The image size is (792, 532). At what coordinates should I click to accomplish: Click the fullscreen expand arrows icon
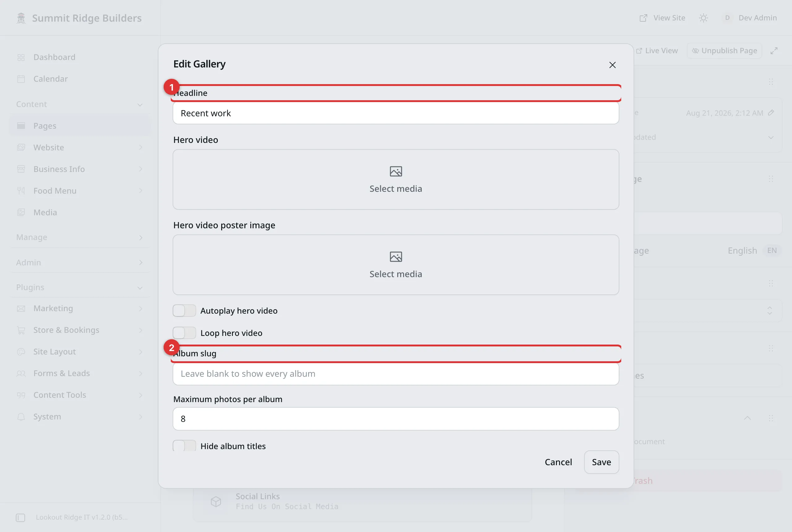coord(774,51)
